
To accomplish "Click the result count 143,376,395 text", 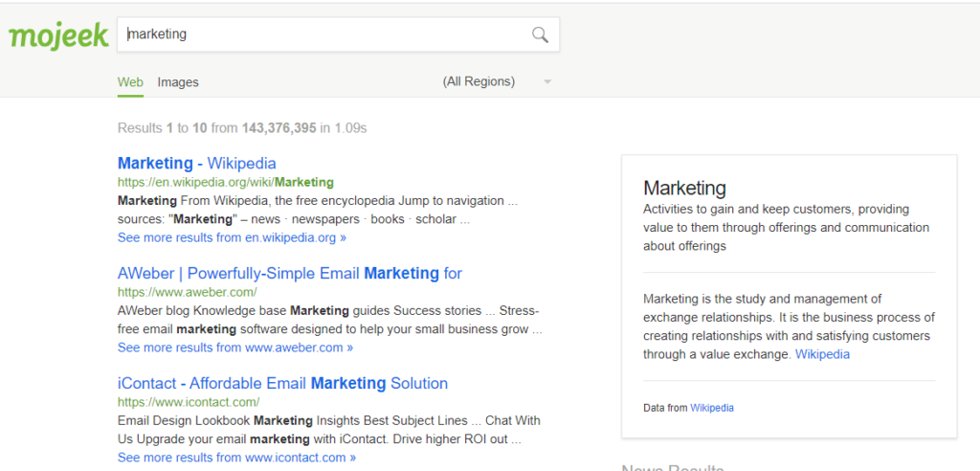I will [278, 128].
